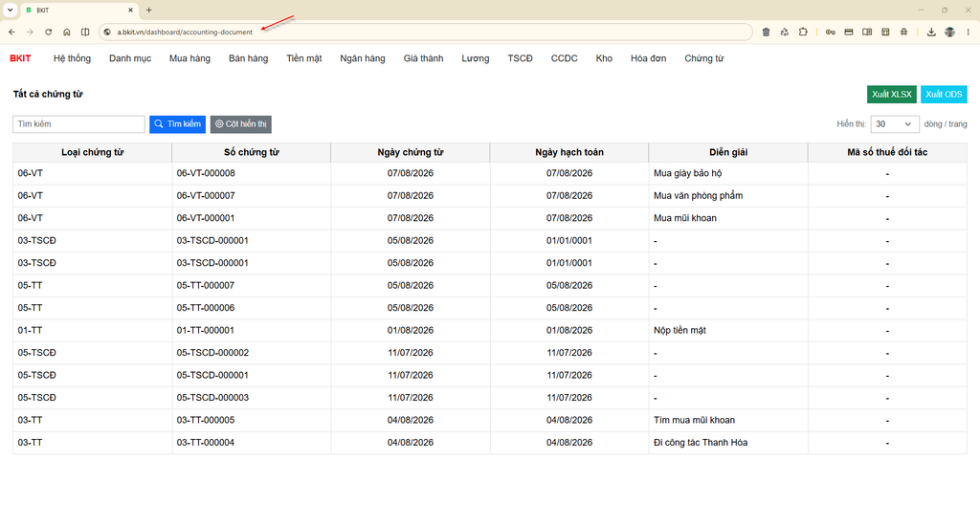View site information globe icon

pos(107,32)
